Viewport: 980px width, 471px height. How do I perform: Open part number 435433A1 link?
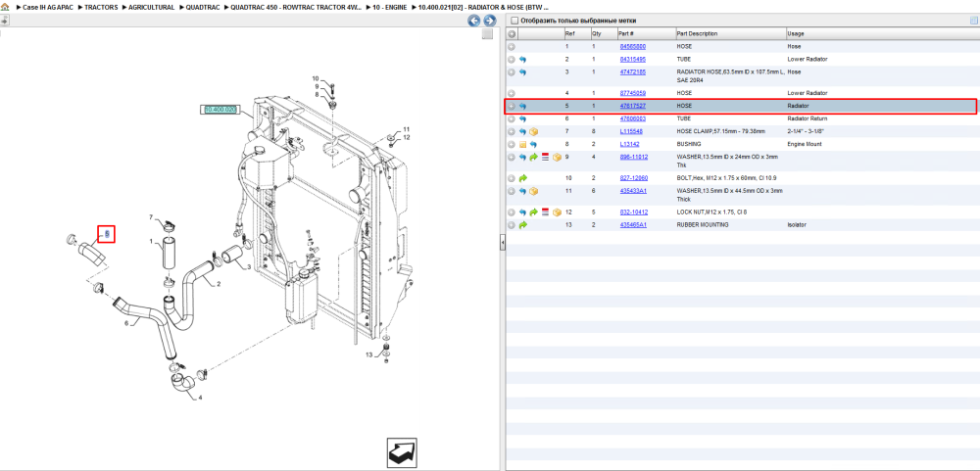[x=633, y=191]
